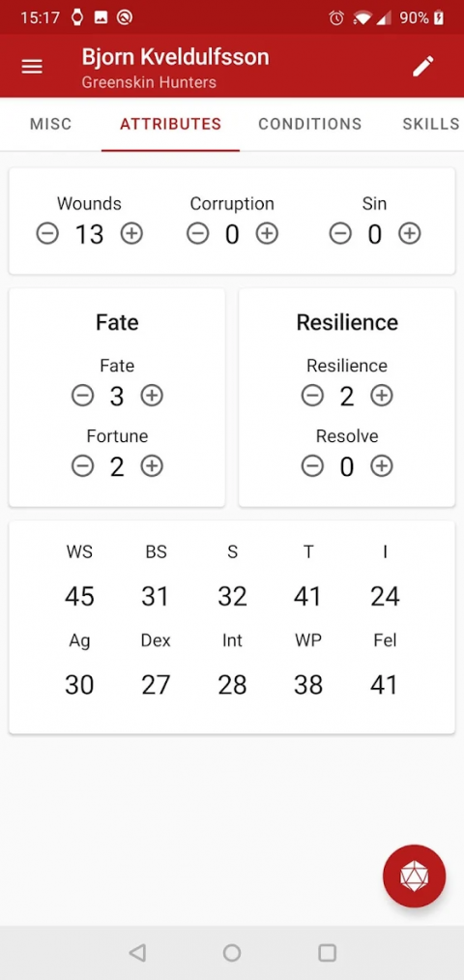
Task: Increase Wounds with the plus icon
Action: (x=131, y=234)
